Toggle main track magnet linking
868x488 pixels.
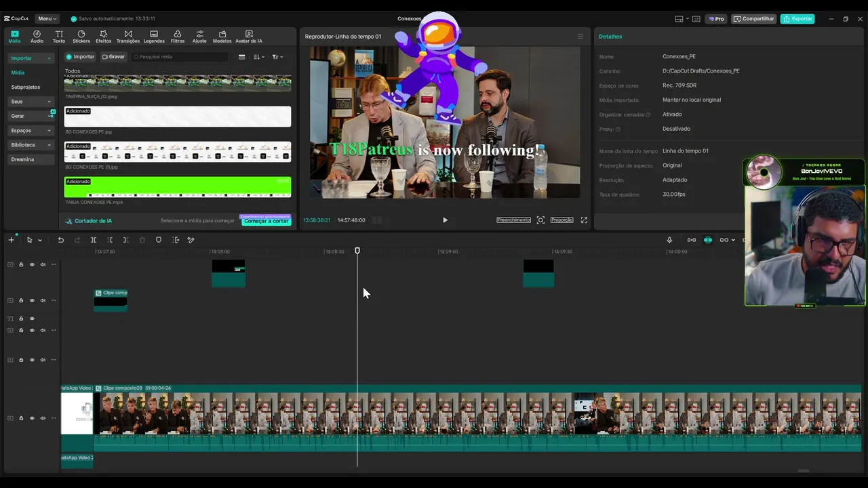692,240
